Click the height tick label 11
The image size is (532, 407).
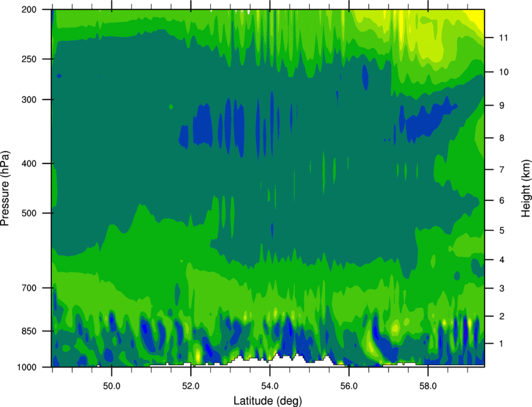503,38
